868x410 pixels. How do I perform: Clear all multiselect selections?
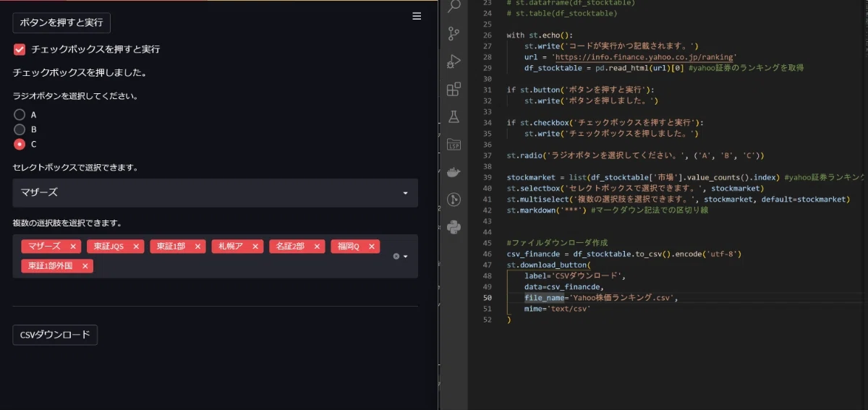[x=396, y=257]
